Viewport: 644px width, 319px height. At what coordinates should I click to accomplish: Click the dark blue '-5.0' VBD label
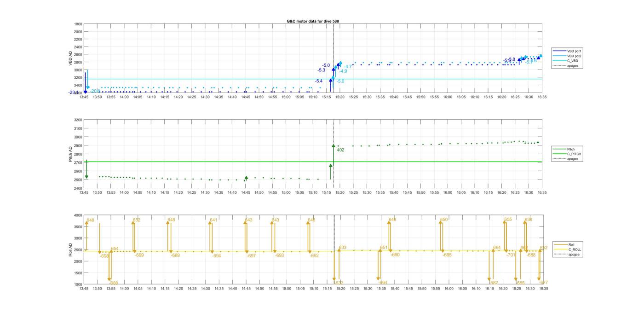click(326, 65)
